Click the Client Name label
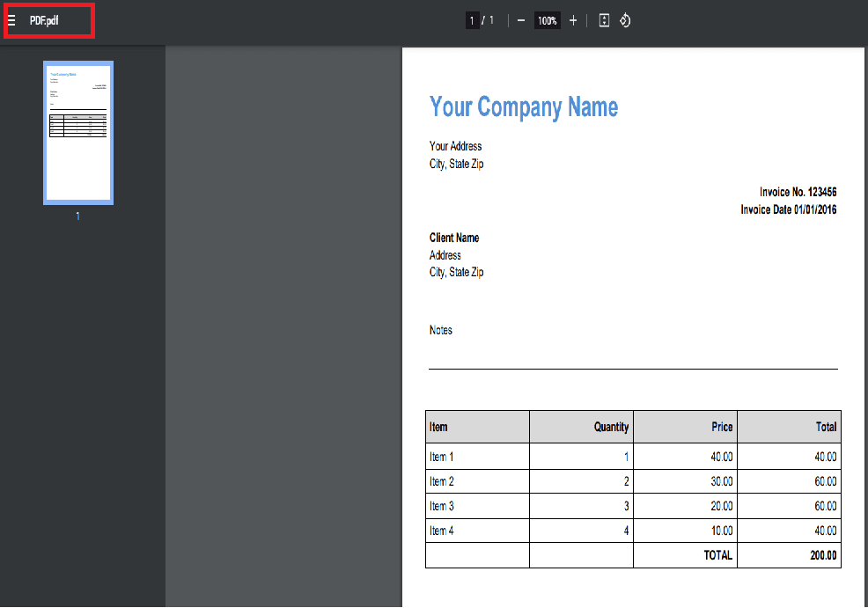 tap(454, 238)
